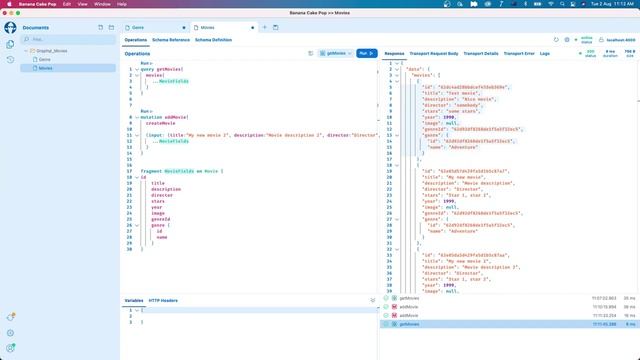Open the Schema Reference tab

(x=171, y=40)
